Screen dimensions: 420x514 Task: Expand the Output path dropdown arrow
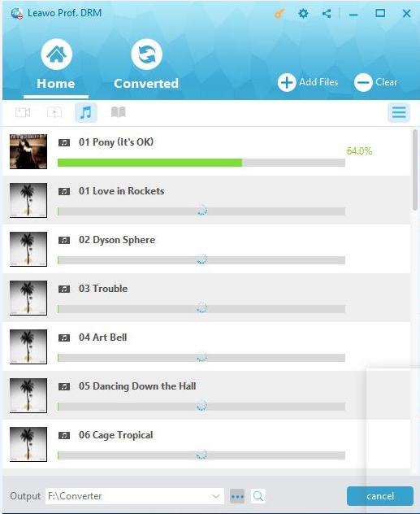click(x=216, y=496)
